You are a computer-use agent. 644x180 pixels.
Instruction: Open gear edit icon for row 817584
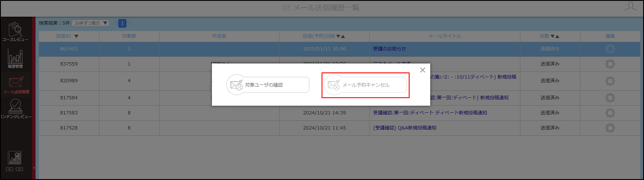[610, 98]
